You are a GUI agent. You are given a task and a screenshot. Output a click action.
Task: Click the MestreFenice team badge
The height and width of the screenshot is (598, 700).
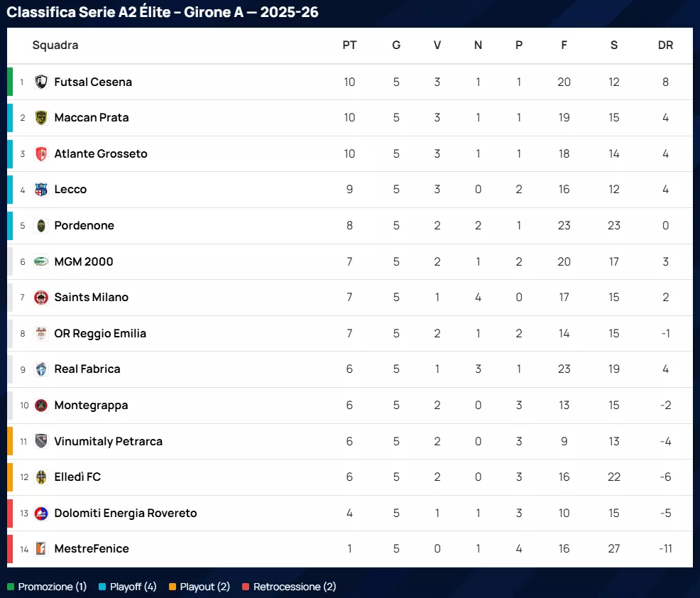[41, 549]
